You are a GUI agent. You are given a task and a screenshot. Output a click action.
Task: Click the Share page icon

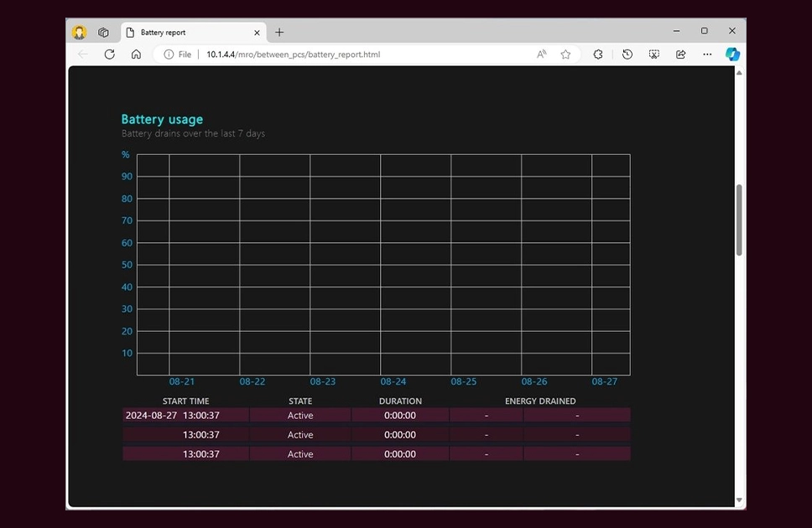click(x=681, y=54)
